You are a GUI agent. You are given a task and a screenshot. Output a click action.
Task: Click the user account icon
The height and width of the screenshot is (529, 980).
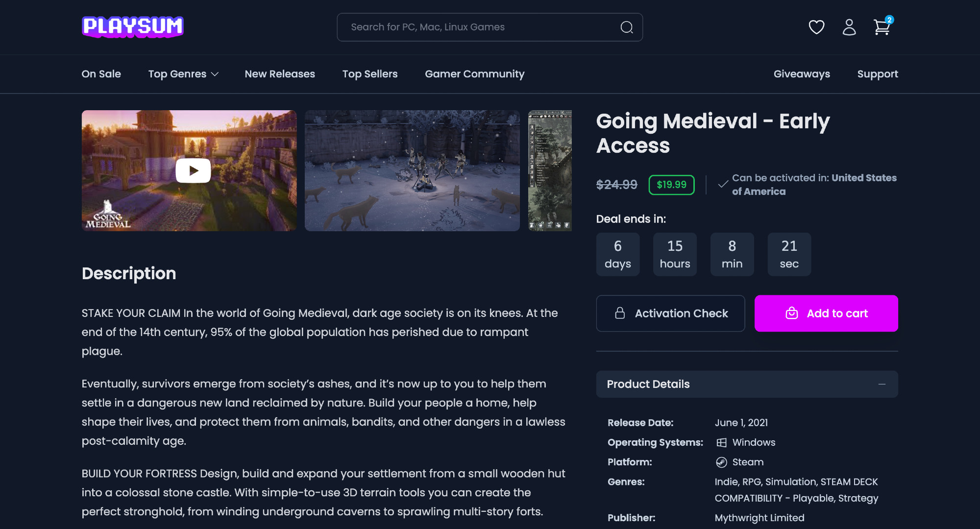pyautogui.click(x=850, y=27)
